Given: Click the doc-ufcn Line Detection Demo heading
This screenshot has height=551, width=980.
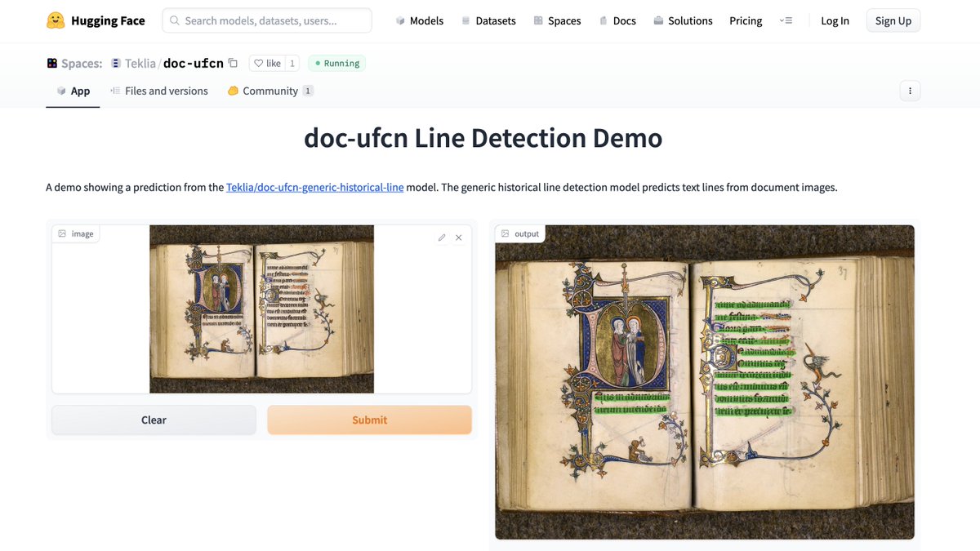Looking at the screenshot, I should coord(483,137).
